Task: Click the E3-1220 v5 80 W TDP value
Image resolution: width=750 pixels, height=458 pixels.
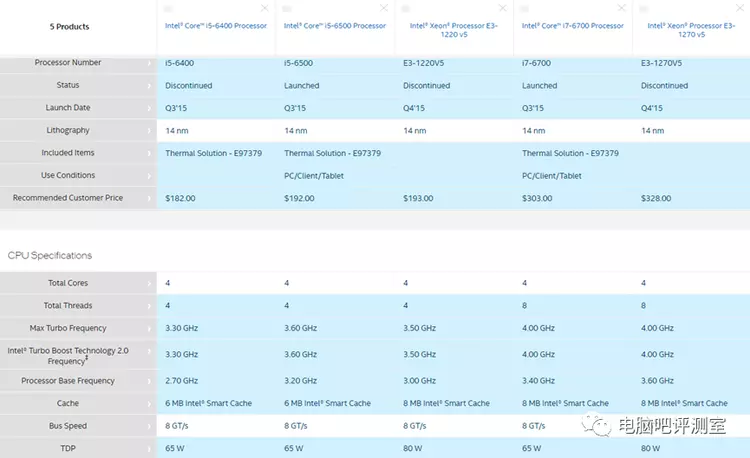Action: pos(412,448)
